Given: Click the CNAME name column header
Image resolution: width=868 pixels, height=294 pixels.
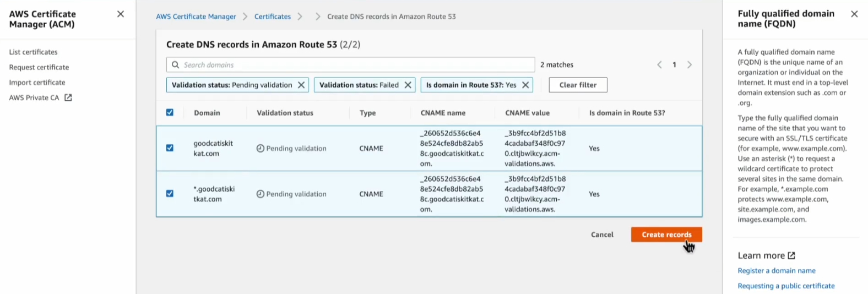Looking at the screenshot, I should click(x=443, y=113).
